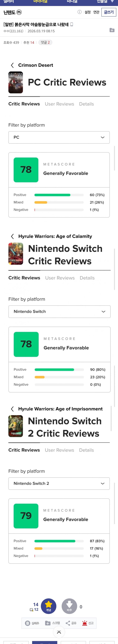Click the info circle beside 설정
This screenshot has height=644, width=118.
pyautogui.click(x=80, y=12)
